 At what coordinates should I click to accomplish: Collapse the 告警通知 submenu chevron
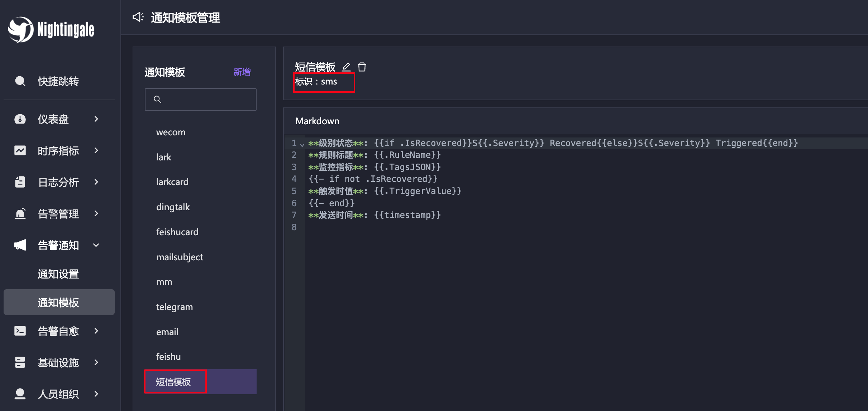96,245
